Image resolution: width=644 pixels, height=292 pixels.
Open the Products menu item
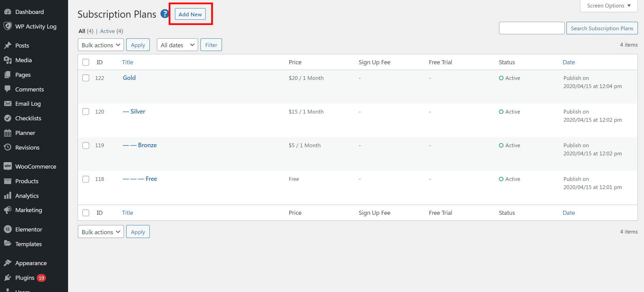pos(27,181)
